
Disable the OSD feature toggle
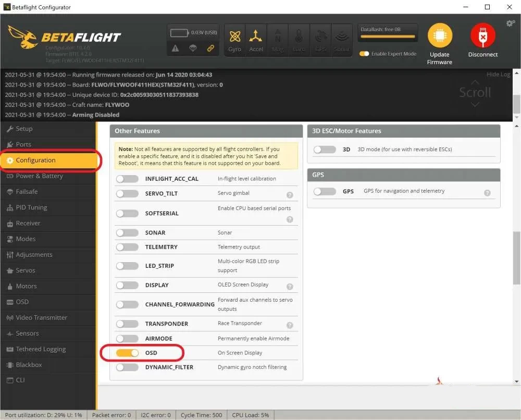(x=127, y=353)
